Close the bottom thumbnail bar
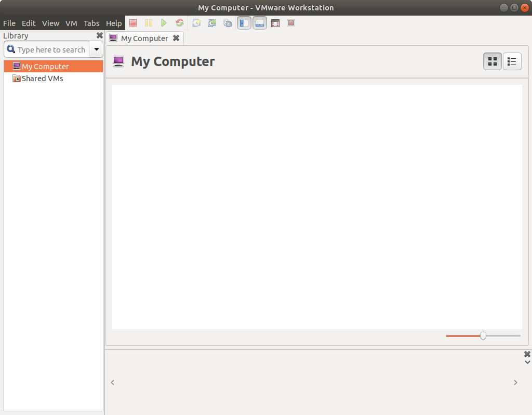Screen dimensions: 532x415 [x=527, y=354]
